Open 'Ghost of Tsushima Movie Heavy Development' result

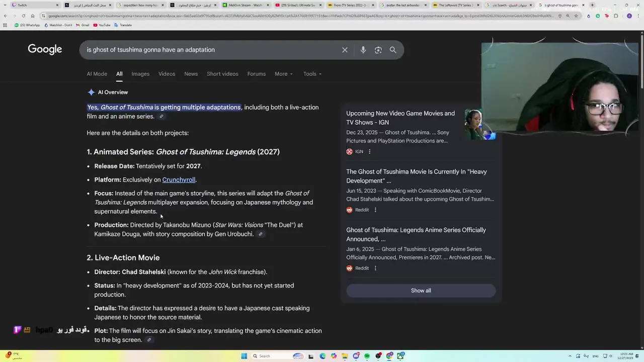(x=417, y=176)
